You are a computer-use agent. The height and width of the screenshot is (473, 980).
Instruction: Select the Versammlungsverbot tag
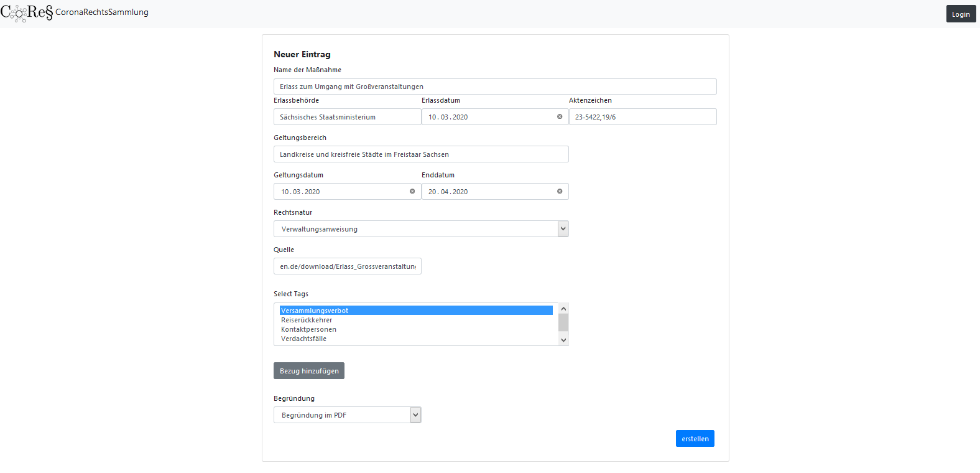pyautogui.click(x=315, y=311)
